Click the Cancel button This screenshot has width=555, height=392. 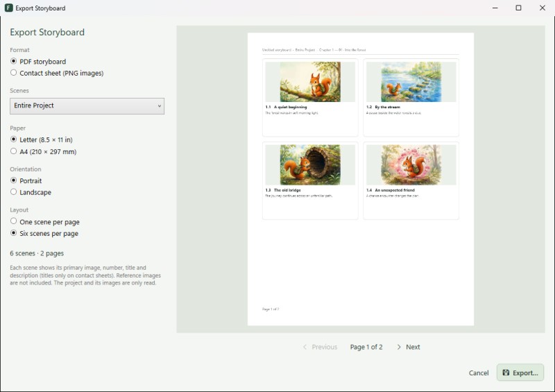479,373
